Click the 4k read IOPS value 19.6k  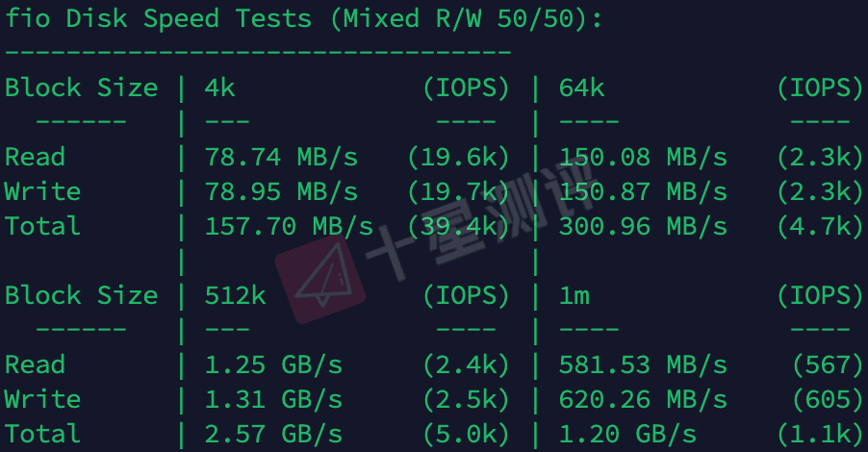[458, 158]
